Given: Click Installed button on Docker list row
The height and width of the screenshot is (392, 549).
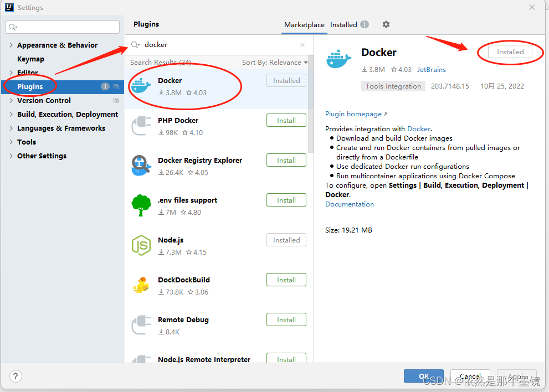Looking at the screenshot, I should [286, 80].
